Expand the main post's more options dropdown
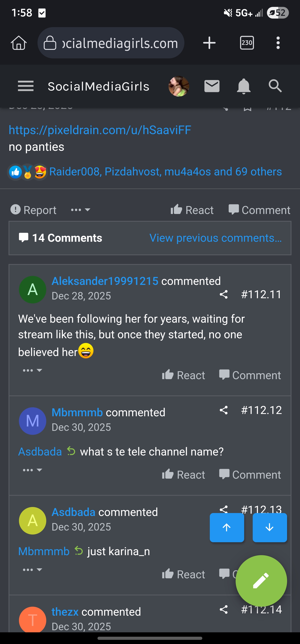The image size is (300, 644). coord(80,210)
